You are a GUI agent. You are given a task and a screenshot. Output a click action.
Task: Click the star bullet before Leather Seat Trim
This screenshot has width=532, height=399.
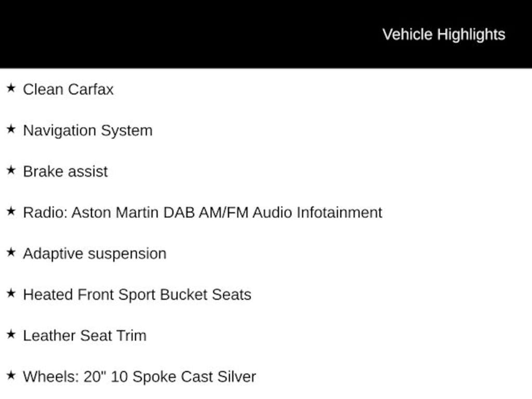pyautogui.click(x=11, y=335)
